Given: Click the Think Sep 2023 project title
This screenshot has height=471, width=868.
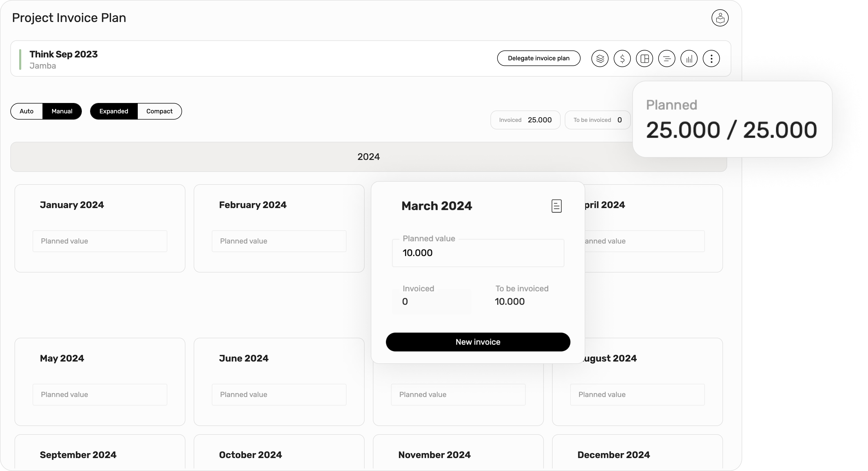Looking at the screenshot, I should (63, 54).
